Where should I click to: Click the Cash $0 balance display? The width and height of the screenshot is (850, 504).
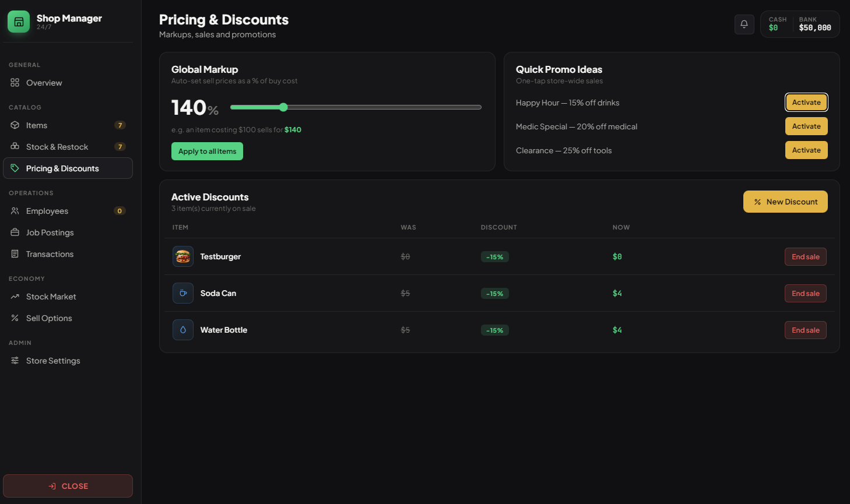pos(777,24)
